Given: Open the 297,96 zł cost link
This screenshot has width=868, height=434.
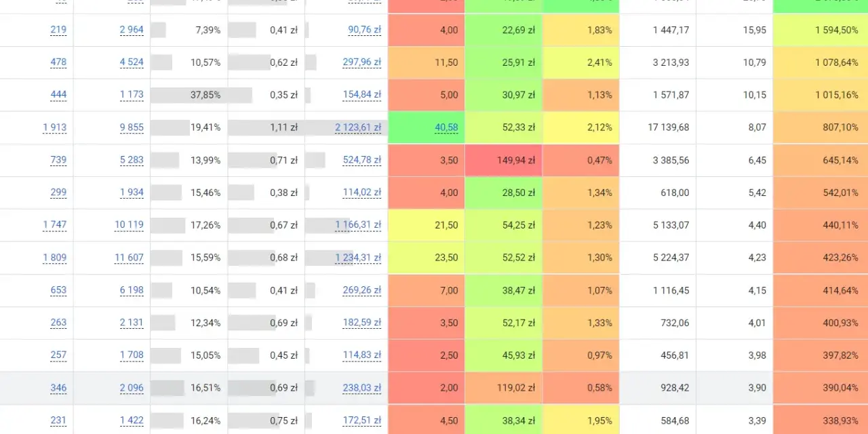Looking at the screenshot, I should pos(361,62).
